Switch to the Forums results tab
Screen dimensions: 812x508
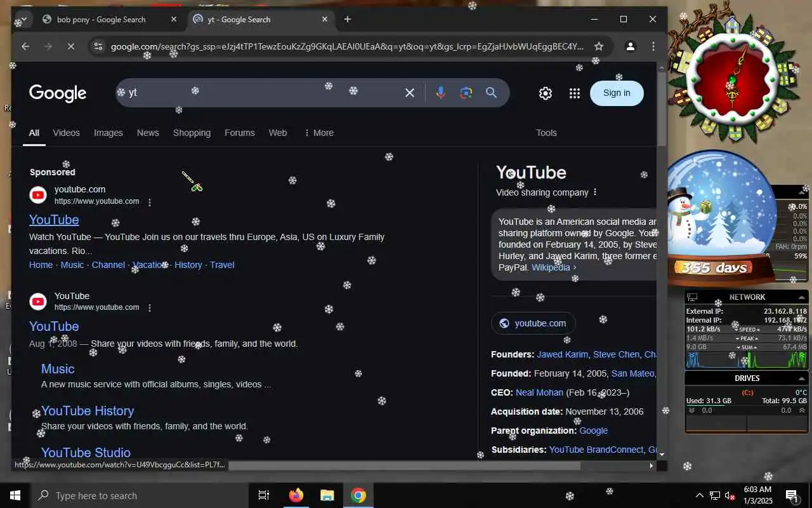239,133
